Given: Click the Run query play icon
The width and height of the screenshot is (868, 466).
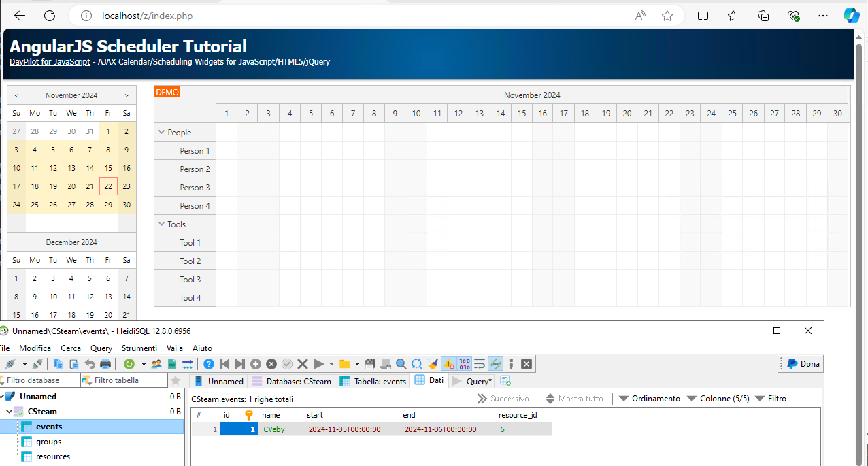Looking at the screenshot, I should (x=318, y=364).
